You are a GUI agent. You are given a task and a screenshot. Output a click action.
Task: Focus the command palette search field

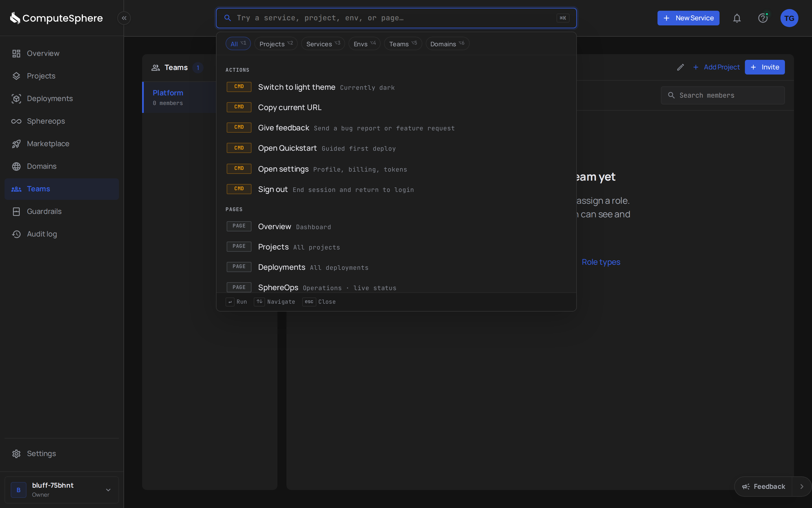click(396, 18)
